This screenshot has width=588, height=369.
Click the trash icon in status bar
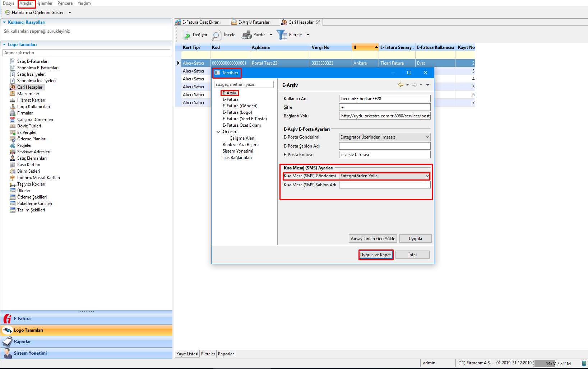[x=584, y=363]
